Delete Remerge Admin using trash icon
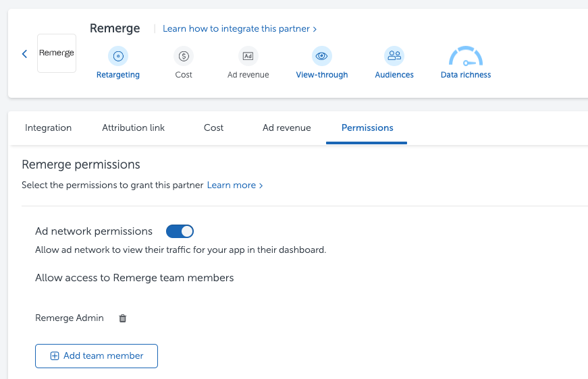 pos(123,318)
